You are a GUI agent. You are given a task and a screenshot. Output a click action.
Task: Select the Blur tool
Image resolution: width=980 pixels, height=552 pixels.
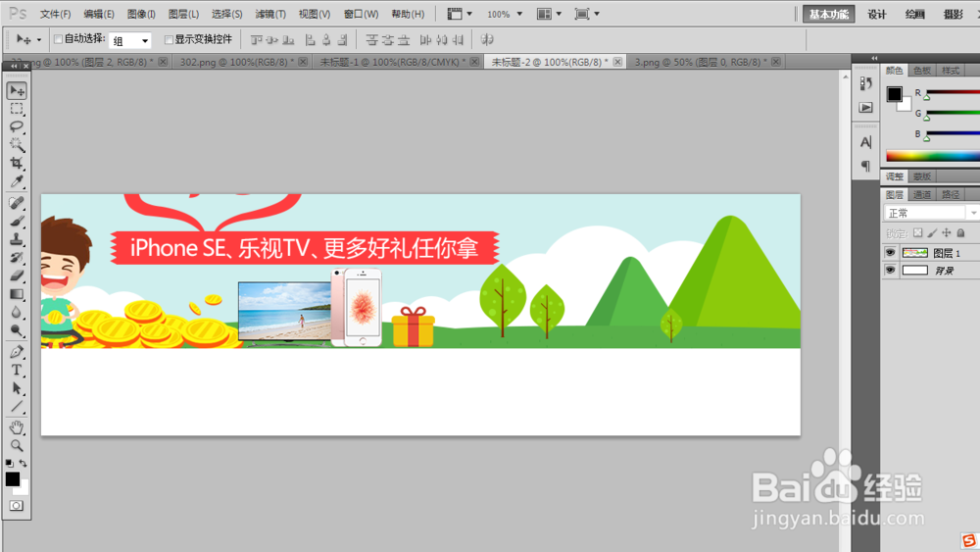tap(17, 312)
